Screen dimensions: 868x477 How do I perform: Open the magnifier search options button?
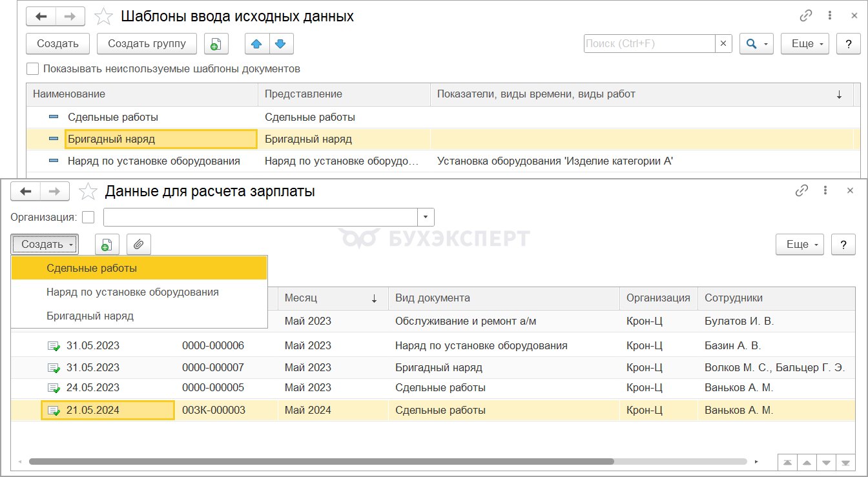pyautogui.click(x=756, y=44)
